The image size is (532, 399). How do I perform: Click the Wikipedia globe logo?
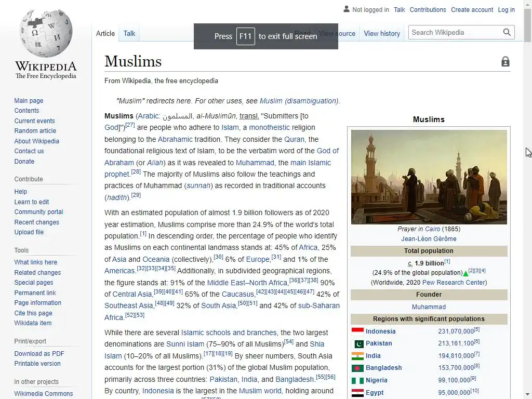pos(46,33)
